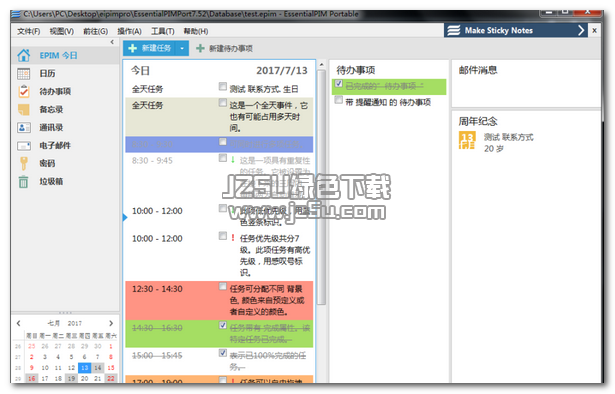Screen dimensions: 615x394
Task: Click scroll up arrow of today list
Action: tap(321, 64)
